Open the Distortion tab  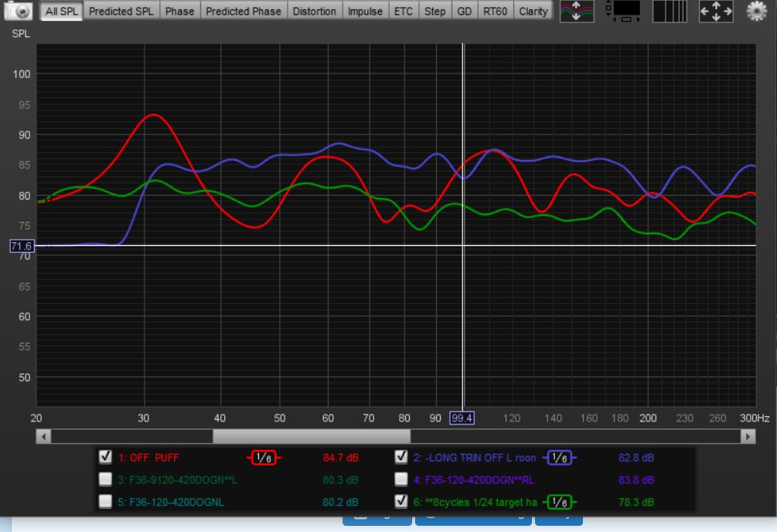[x=314, y=12]
